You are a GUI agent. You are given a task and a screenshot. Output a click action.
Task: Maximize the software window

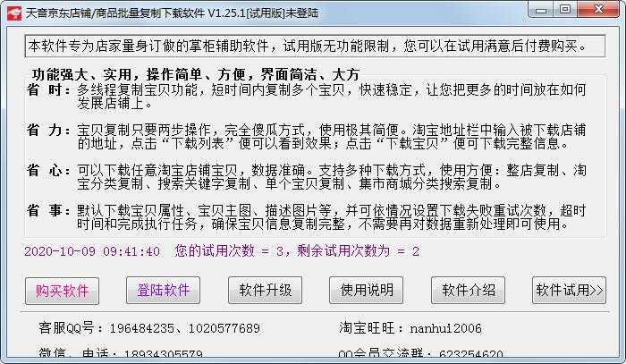[x=565, y=10]
